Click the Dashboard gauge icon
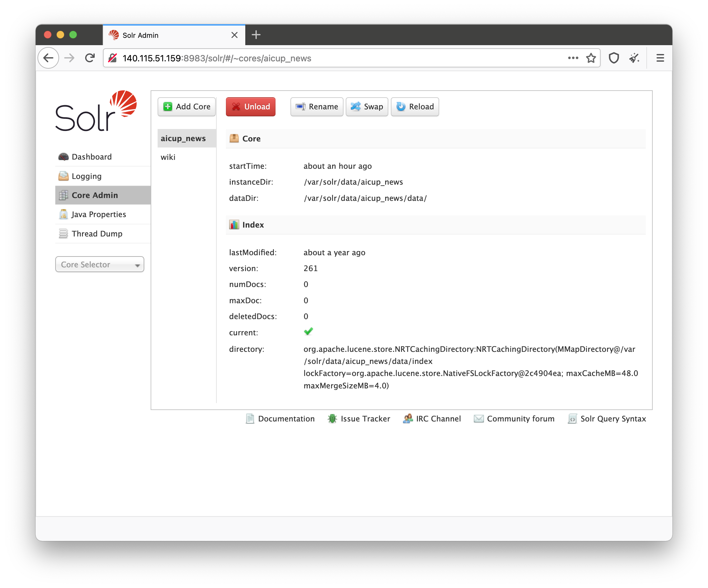Screen dimensions: 708x588 [63, 157]
